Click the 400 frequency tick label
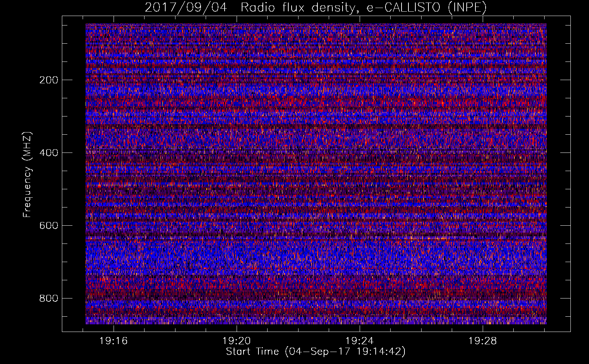589x364 pixels. tap(49, 153)
